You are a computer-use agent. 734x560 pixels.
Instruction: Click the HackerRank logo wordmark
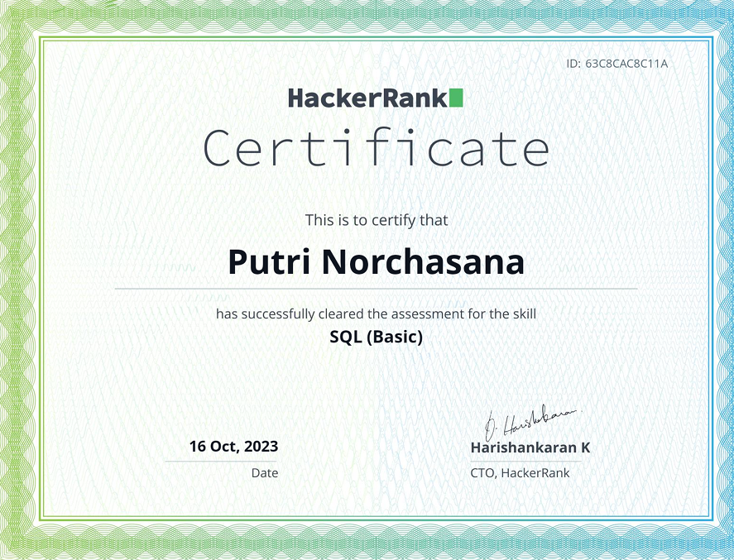(x=376, y=98)
